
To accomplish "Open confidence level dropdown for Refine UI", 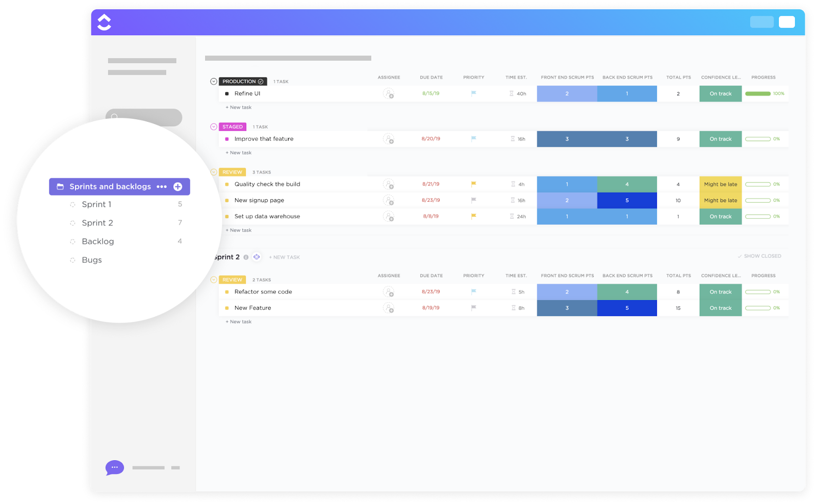I will (x=721, y=94).
